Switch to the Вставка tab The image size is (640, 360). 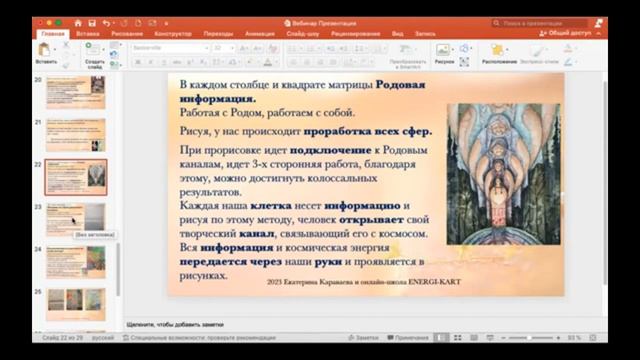point(88,34)
